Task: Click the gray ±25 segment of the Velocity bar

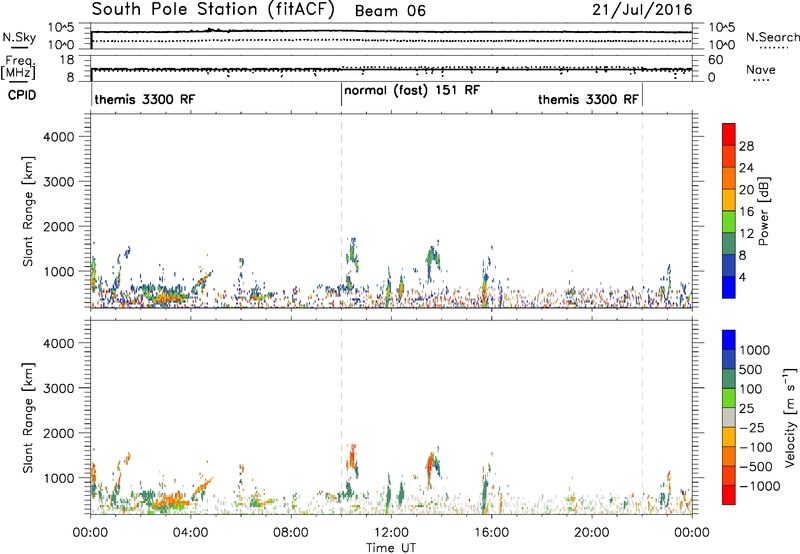Action: pos(729,417)
